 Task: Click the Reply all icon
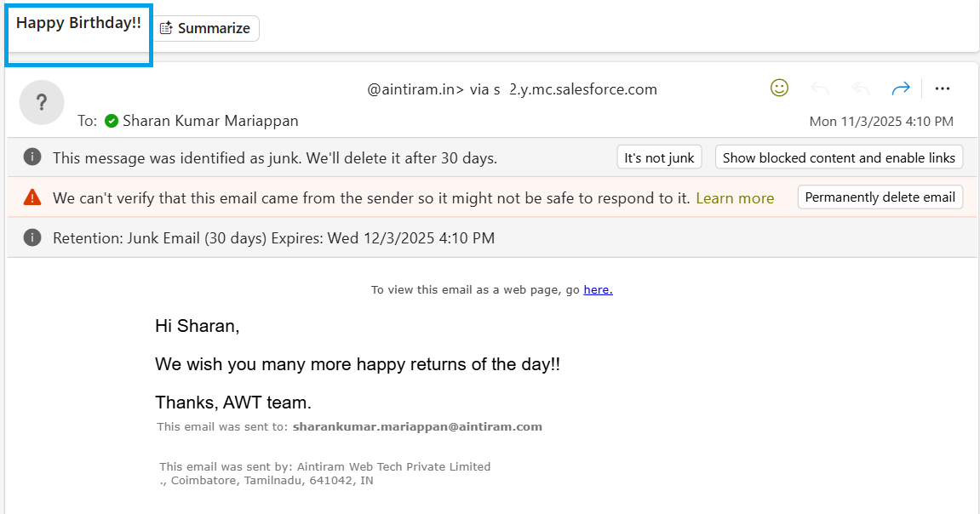tap(861, 89)
